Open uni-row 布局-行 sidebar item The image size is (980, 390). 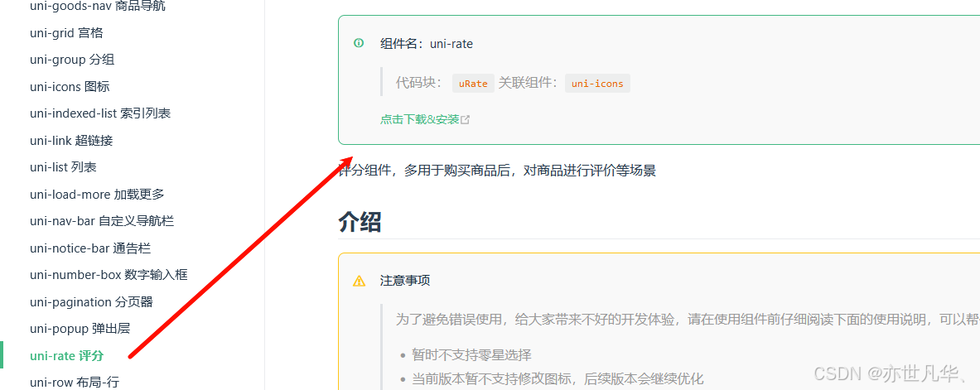tap(75, 383)
